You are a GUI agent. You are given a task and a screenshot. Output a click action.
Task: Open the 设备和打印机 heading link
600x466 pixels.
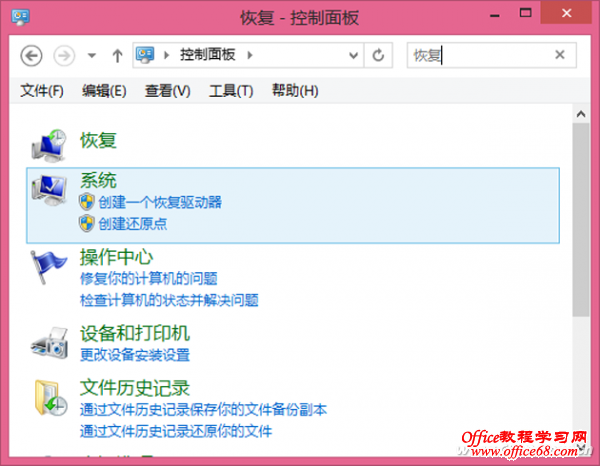point(135,333)
